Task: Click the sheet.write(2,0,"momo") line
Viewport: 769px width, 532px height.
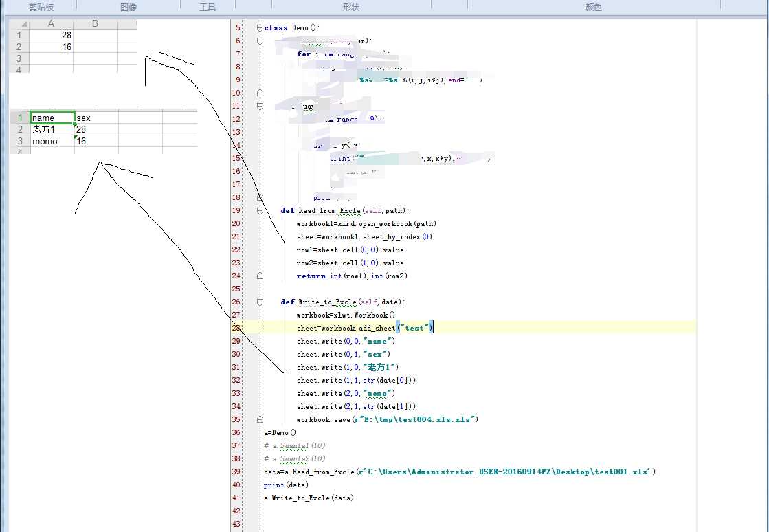Action: [x=346, y=394]
